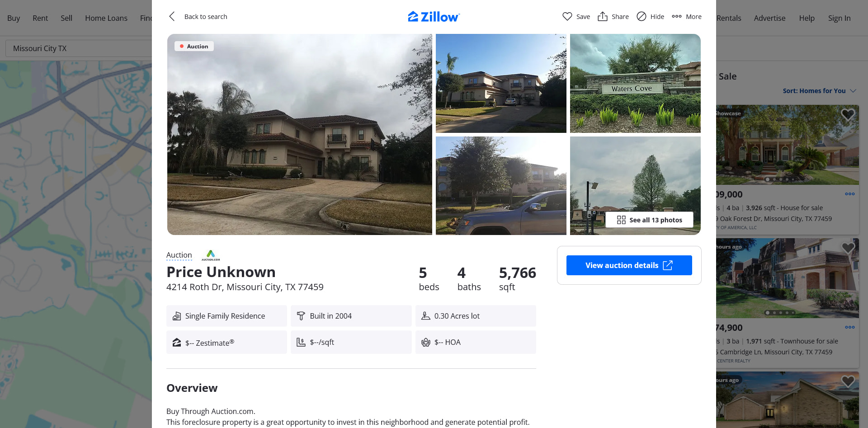Toggle favorite heart on $309,000 house listing
This screenshot has width=868, height=428.
coord(848,115)
